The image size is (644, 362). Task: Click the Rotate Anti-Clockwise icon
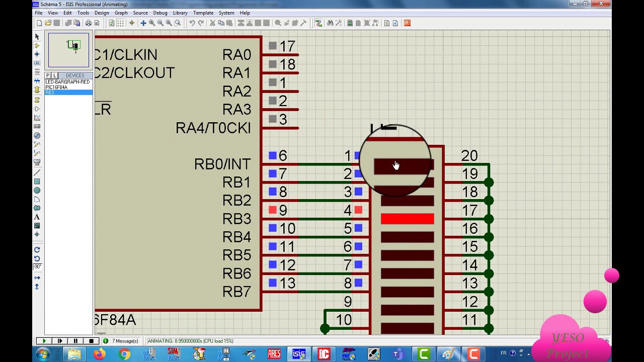pos(37,258)
